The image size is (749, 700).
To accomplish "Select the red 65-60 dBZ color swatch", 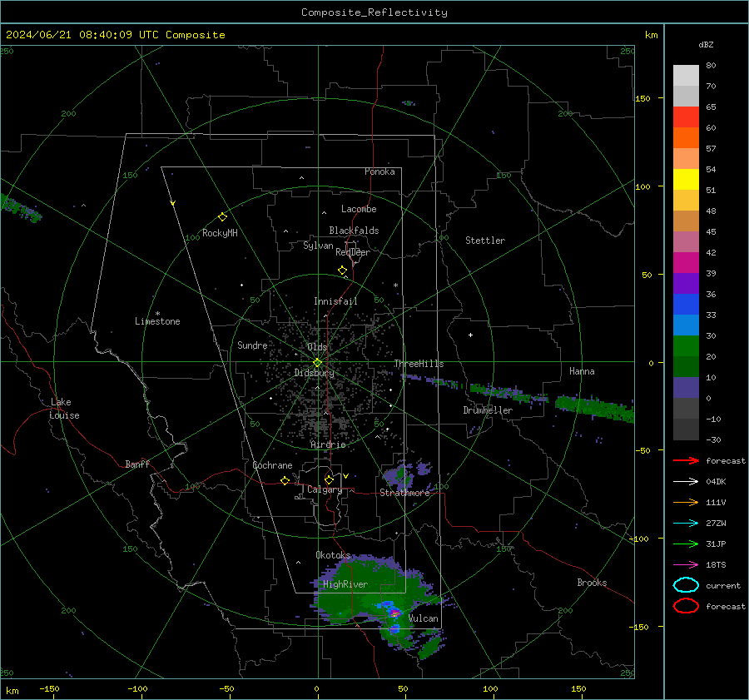I will click(686, 117).
